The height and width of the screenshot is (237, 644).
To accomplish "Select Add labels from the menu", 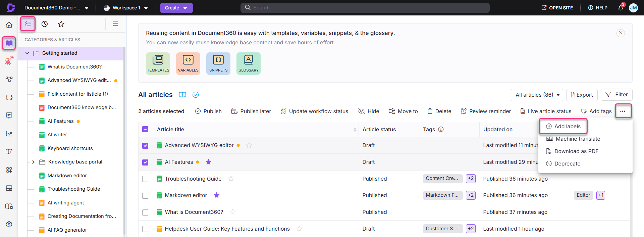I will point(563,126).
